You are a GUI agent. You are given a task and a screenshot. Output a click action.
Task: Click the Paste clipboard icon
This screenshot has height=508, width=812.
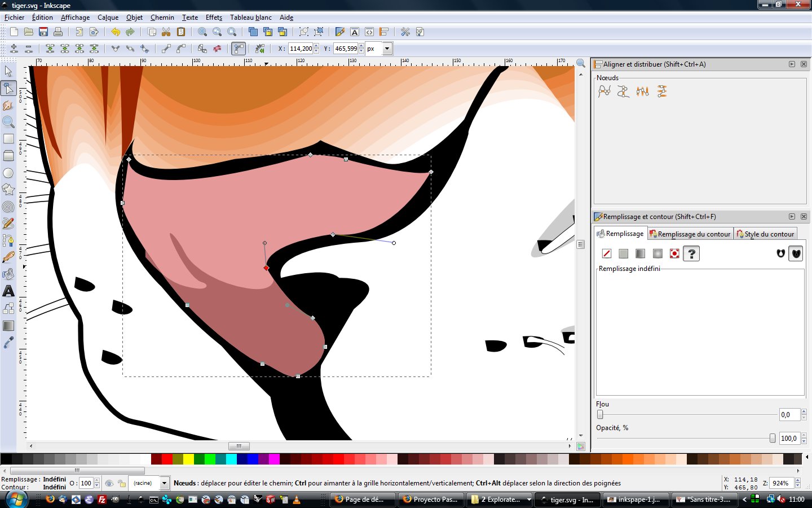click(181, 32)
